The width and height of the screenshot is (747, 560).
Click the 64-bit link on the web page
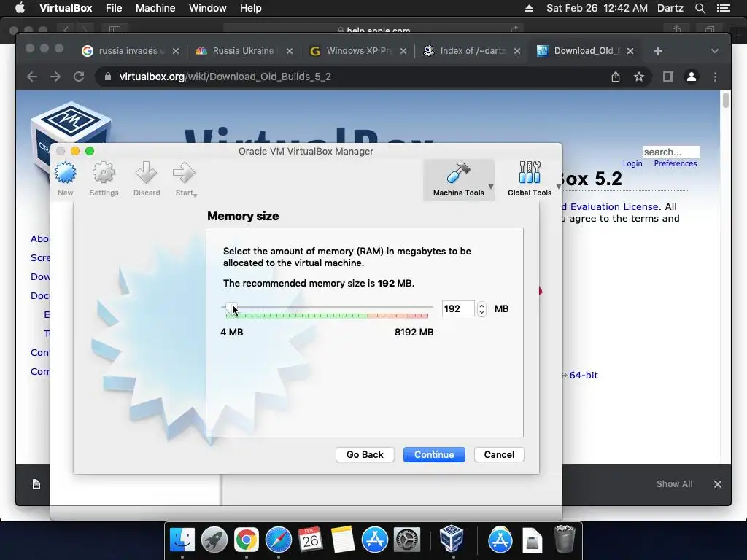coord(583,376)
